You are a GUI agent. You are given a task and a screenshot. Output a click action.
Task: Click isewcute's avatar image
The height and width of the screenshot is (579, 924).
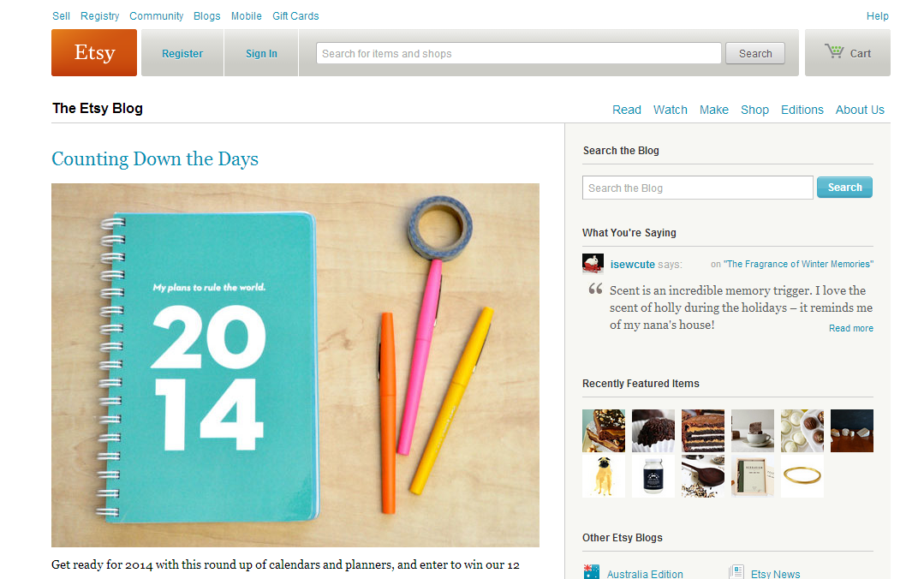[x=593, y=264]
